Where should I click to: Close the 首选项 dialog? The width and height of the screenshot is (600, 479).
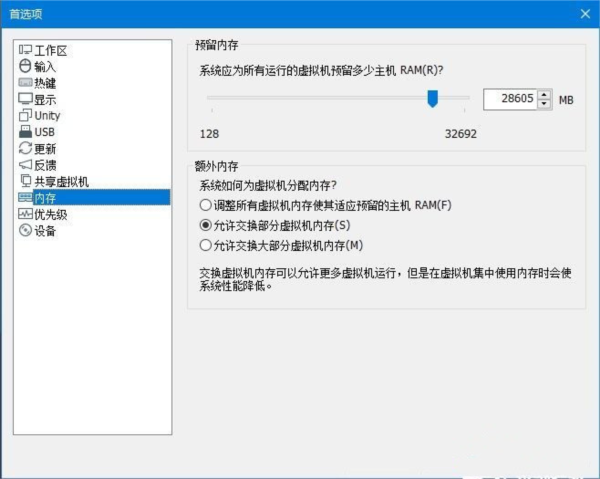pos(585,14)
